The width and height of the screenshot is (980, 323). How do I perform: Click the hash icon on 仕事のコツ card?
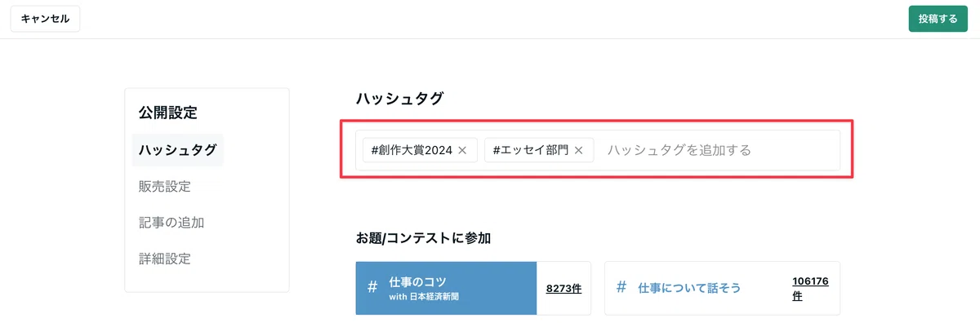(x=372, y=287)
